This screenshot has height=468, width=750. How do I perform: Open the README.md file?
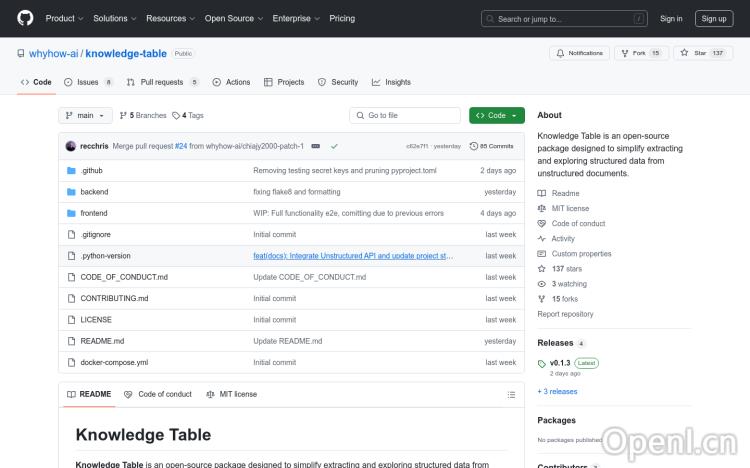click(102, 341)
